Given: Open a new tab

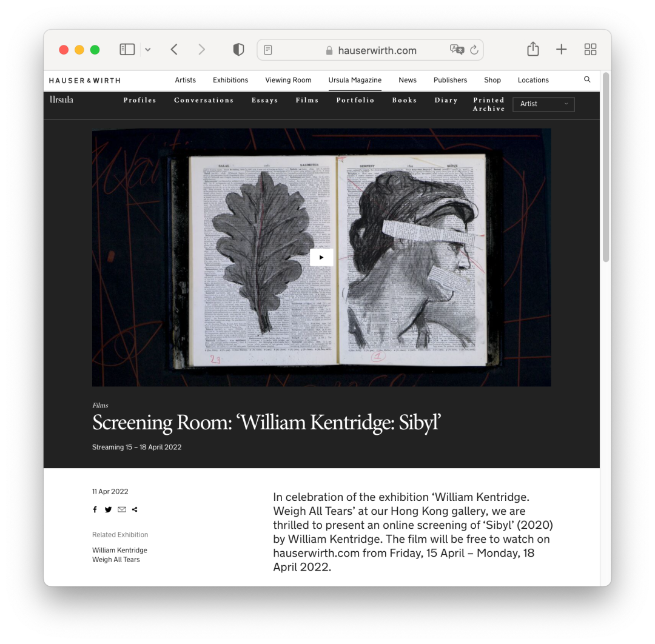Looking at the screenshot, I should point(562,50).
